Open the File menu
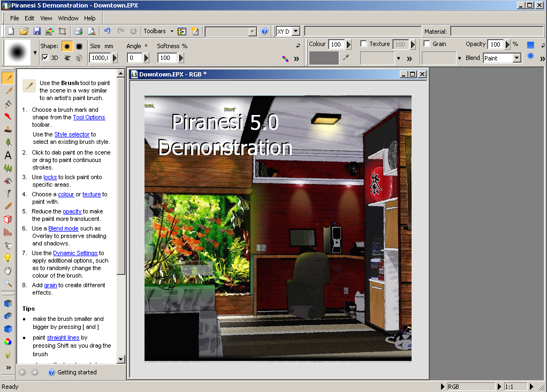Viewport: 547px width, 392px height. (14, 18)
